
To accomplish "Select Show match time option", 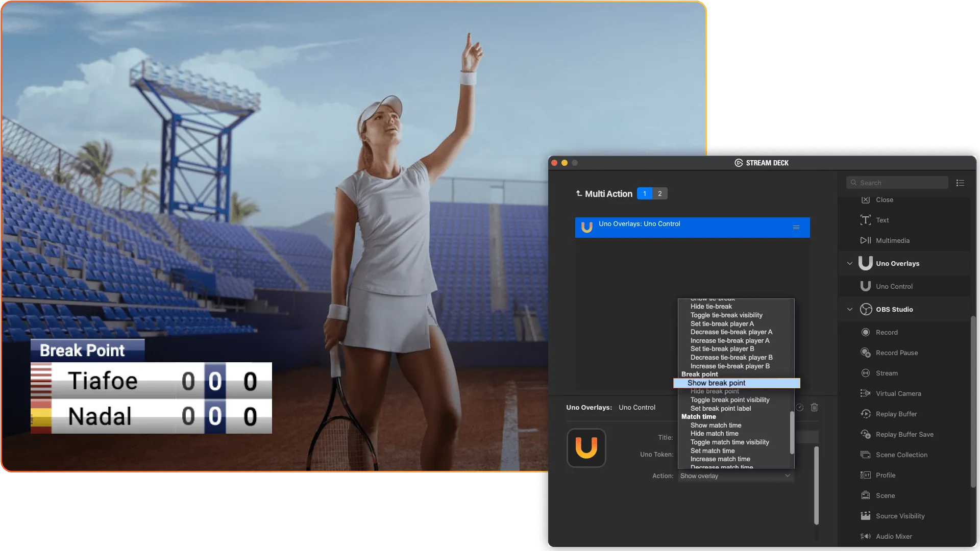I will pos(716,425).
